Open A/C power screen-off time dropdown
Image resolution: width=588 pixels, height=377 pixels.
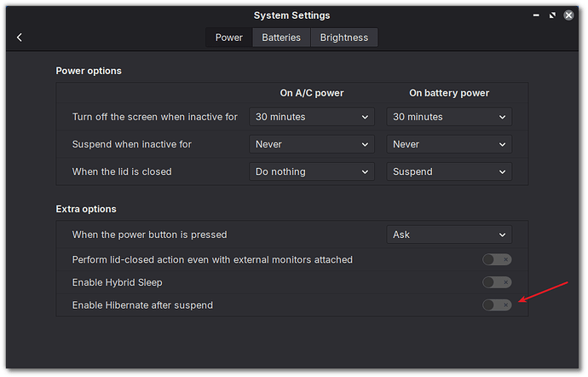click(312, 117)
